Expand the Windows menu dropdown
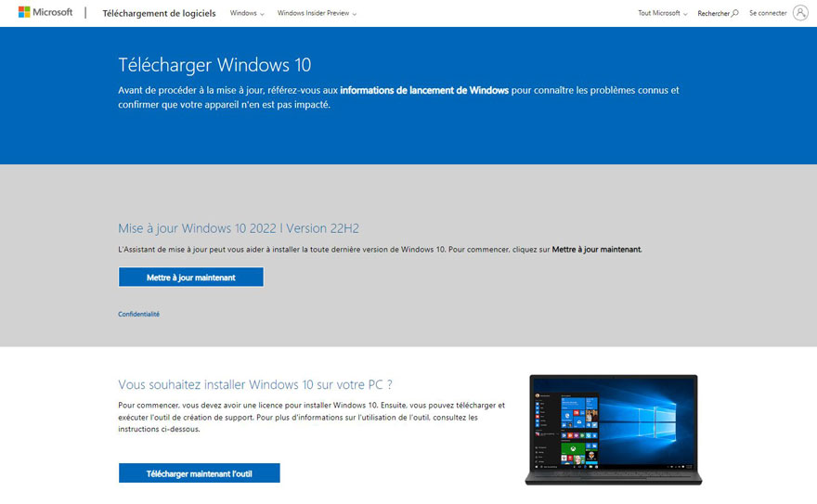This screenshot has width=817, height=504. (247, 13)
